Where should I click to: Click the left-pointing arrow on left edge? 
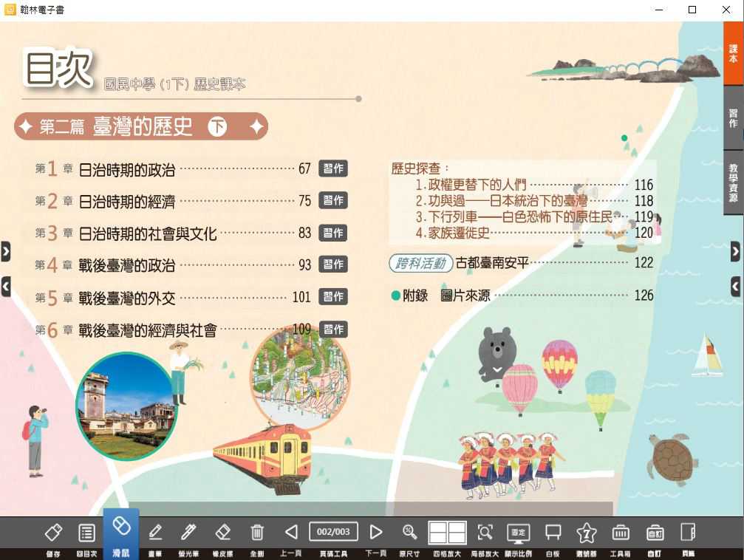[x=6, y=287]
